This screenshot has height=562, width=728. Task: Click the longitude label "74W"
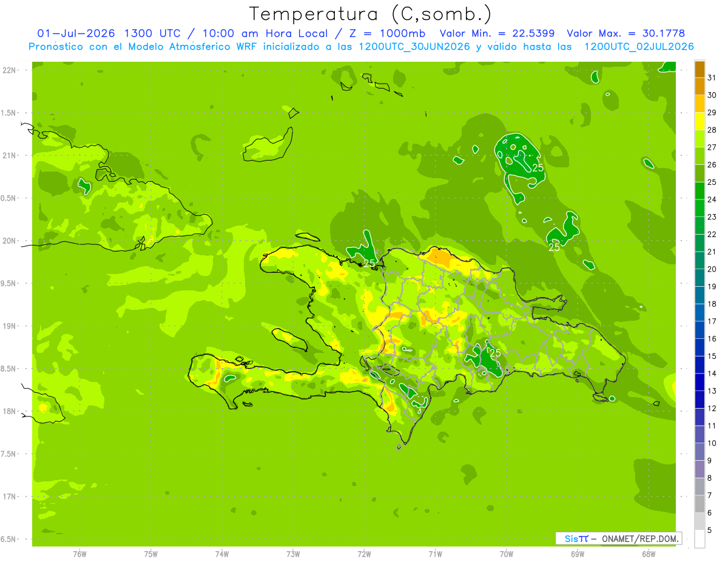tap(222, 554)
